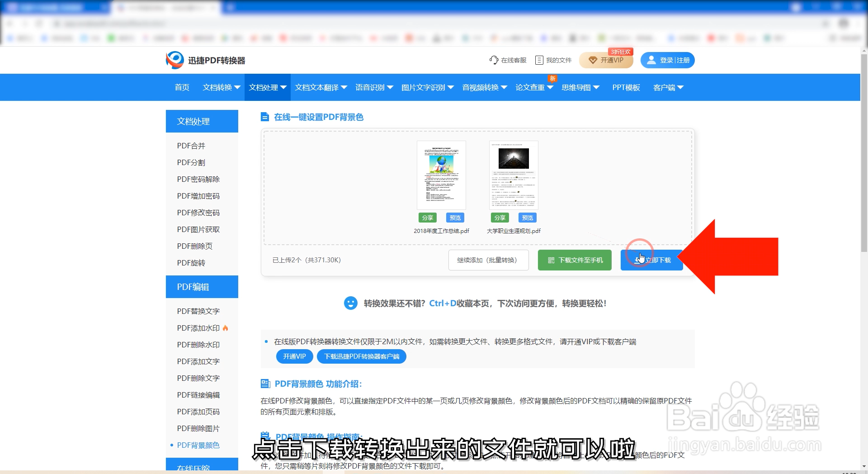Screen dimensions: 868x474
Task: Select PDF图片获取 in the sidebar
Action: tap(198, 229)
